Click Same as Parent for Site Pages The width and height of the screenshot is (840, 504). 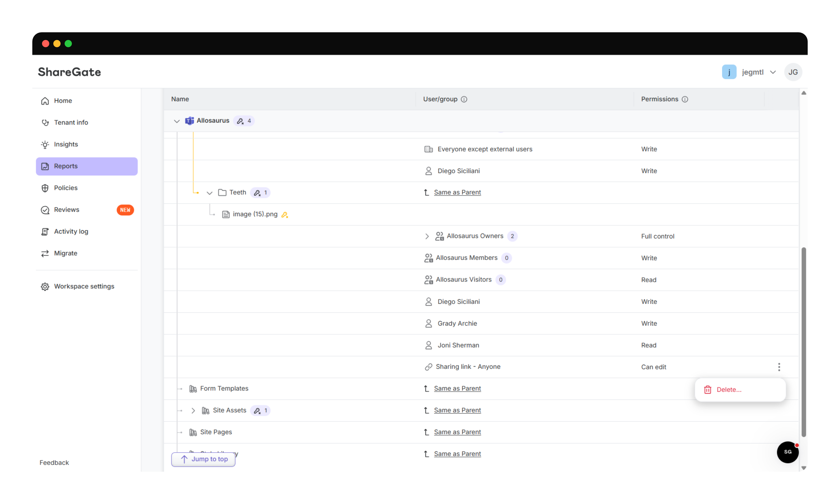[457, 432]
